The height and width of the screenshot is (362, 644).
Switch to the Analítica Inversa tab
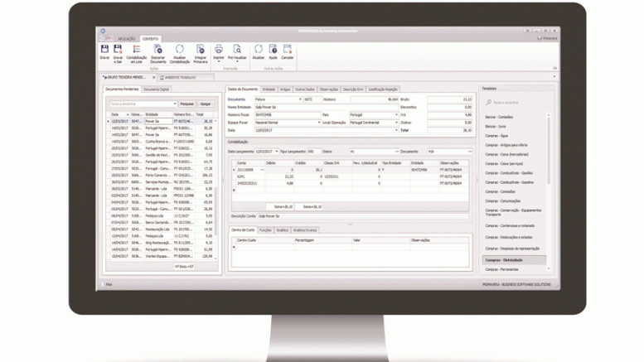point(305,230)
